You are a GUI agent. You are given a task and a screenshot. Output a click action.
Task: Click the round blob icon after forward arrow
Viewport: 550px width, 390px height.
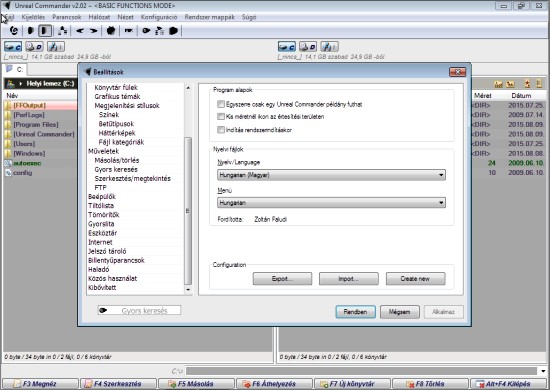coord(111,31)
